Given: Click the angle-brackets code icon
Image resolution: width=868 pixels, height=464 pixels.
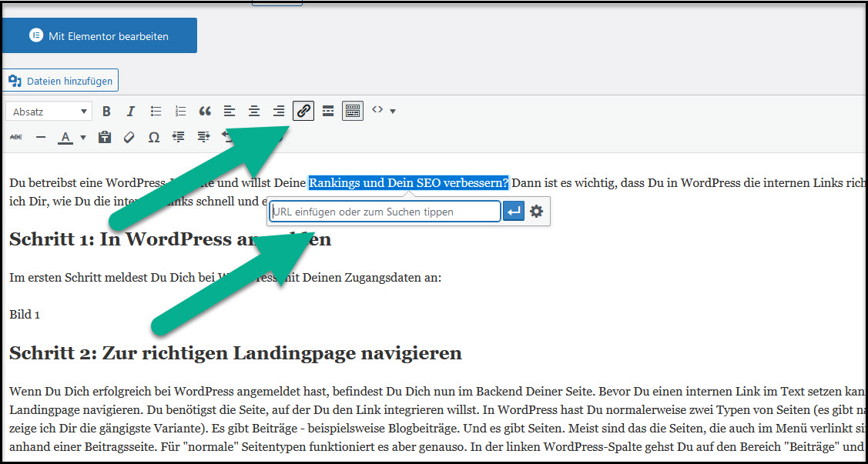Looking at the screenshot, I should point(377,110).
